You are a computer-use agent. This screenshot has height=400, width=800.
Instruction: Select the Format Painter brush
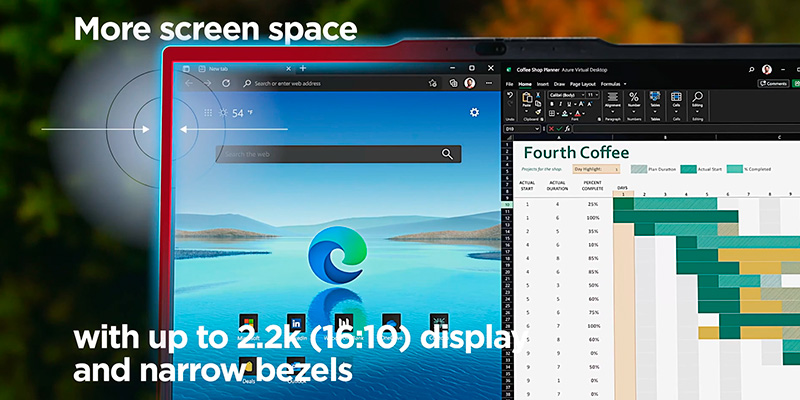[538, 112]
